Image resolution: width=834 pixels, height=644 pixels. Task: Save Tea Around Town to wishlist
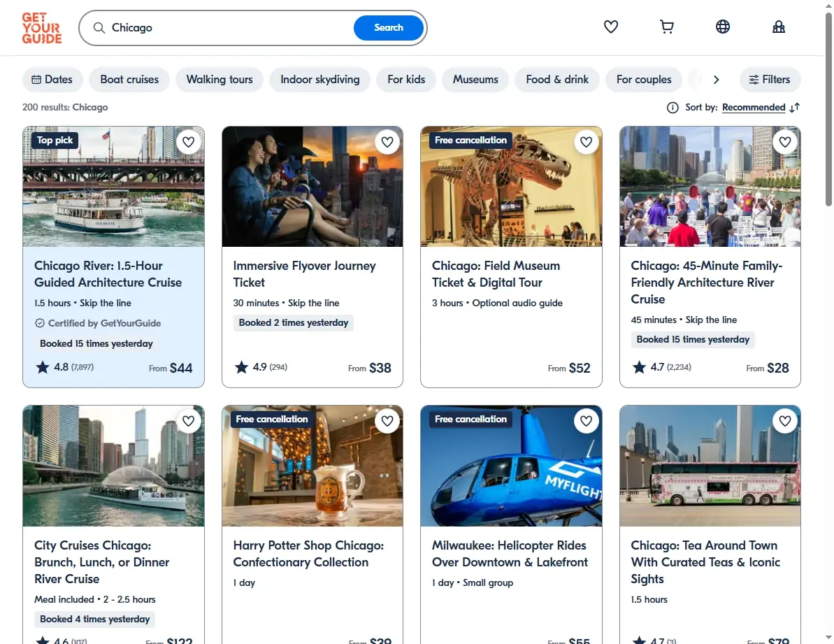tap(785, 421)
